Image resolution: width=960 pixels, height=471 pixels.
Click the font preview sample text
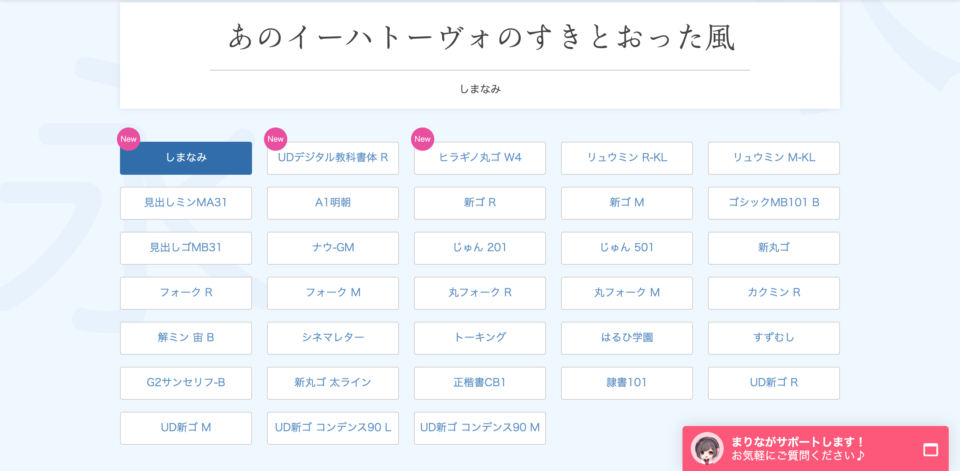click(x=480, y=38)
